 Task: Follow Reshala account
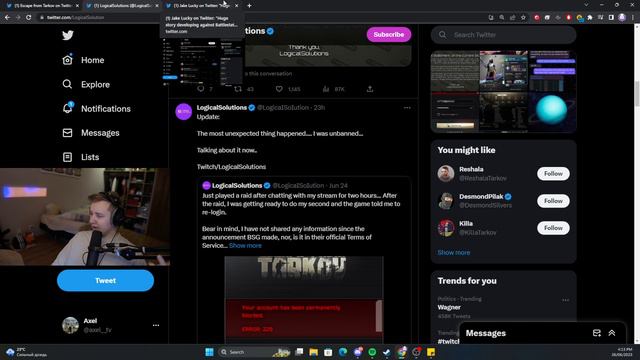553,173
